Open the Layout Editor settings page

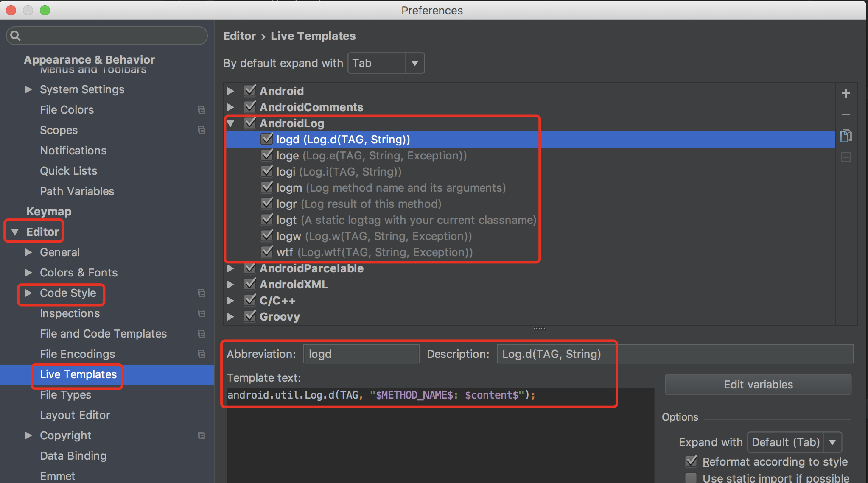tap(75, 415)
